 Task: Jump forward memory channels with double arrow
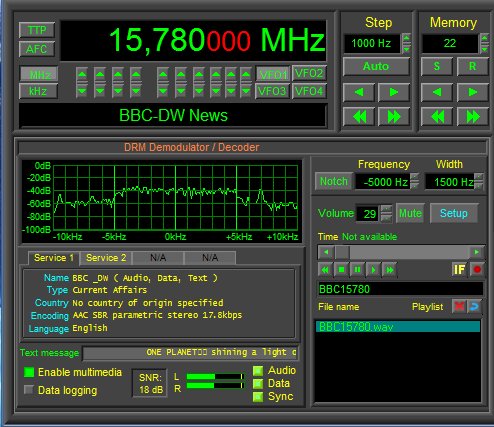[x=472, y=117]
